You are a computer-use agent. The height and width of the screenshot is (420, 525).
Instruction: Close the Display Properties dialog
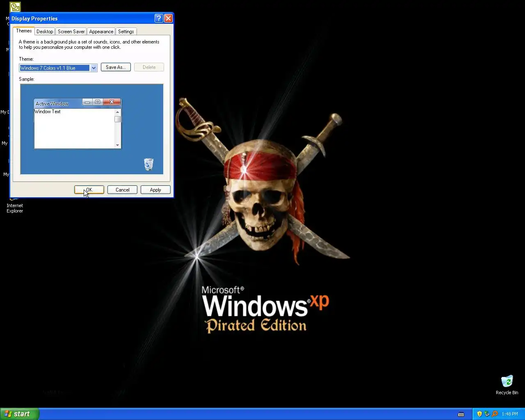pos(168,18)
